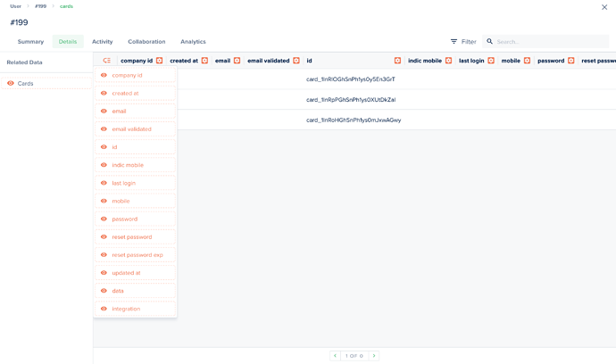Click the page indicator 1 OF 0
The height and width of the screenshot is (364, 616).
point(354,356)
